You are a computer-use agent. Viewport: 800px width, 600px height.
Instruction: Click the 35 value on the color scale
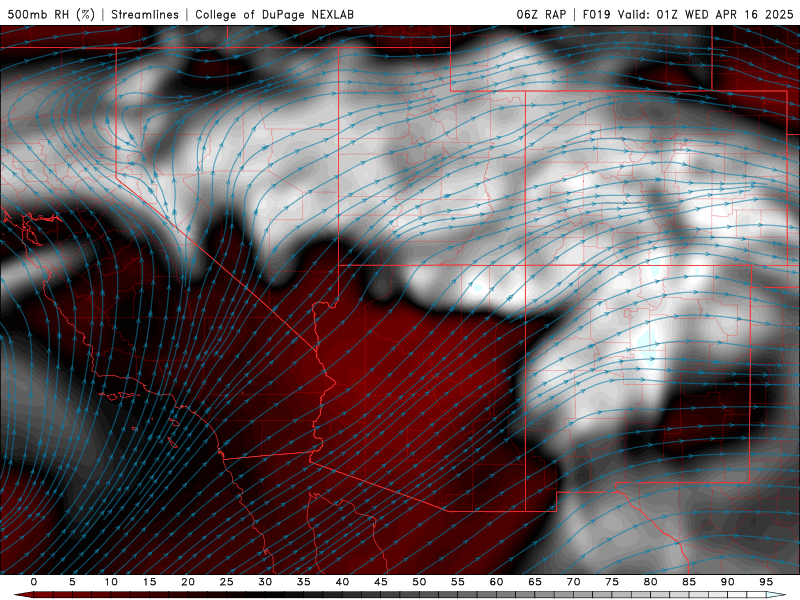click(x=304, y=582)
